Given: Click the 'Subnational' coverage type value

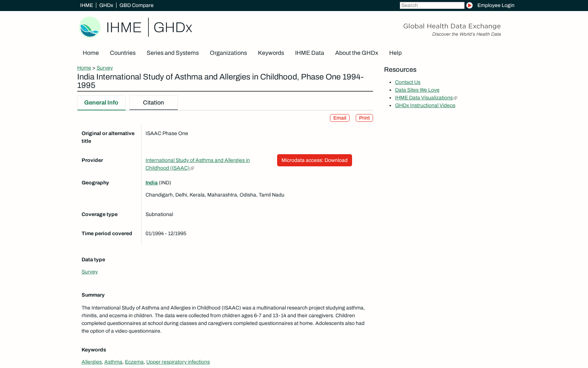Looking at the screenshot, I should (159, 214).
